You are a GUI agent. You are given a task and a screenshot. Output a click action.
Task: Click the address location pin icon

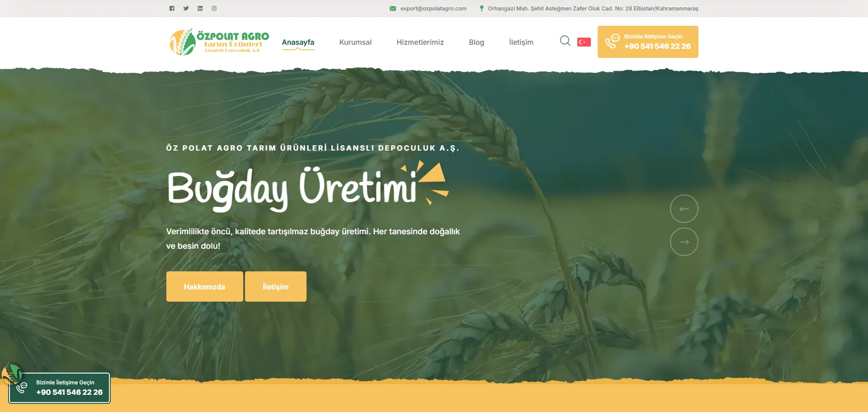tap(481, 9)
